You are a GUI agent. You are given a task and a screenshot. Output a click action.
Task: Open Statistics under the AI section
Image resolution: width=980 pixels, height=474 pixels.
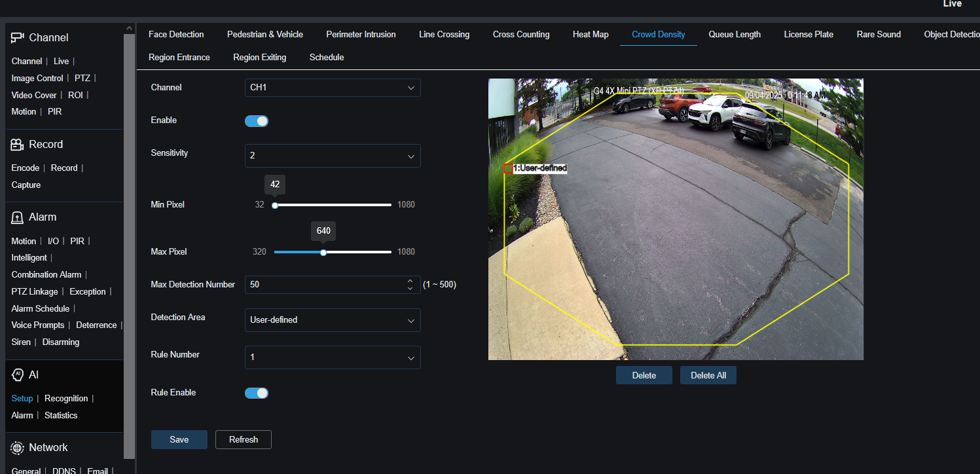61,416
